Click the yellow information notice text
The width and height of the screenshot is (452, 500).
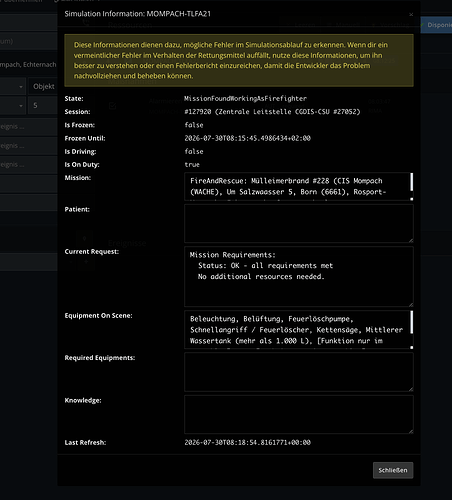coord(230,60)
